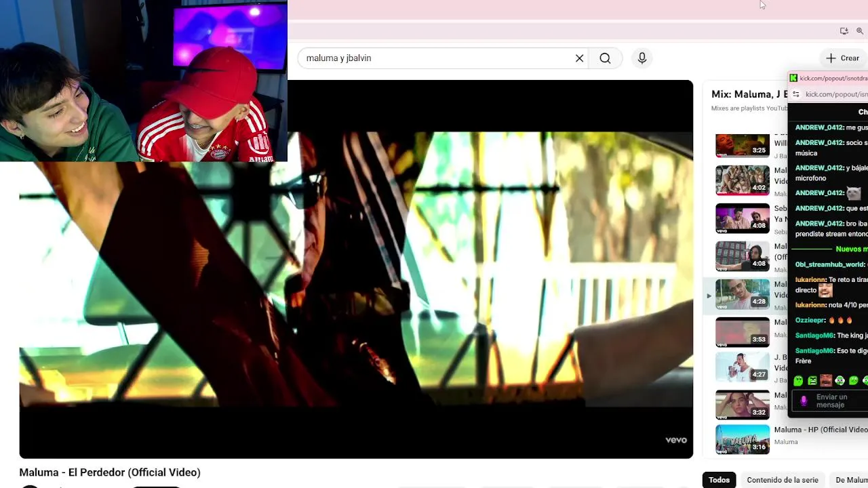Screen dimensions: 868x488
Task: Start voice search with the microphone icon
Action: (x=642, y=58)
